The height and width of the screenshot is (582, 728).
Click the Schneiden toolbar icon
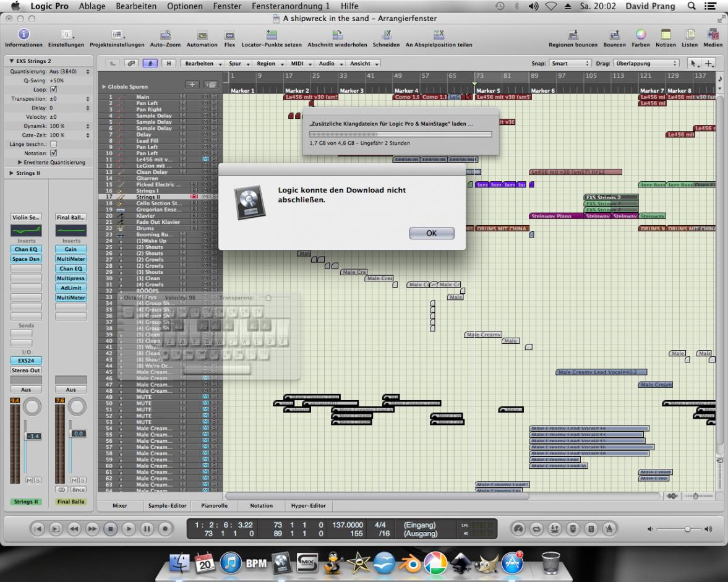tap(387, 35)
